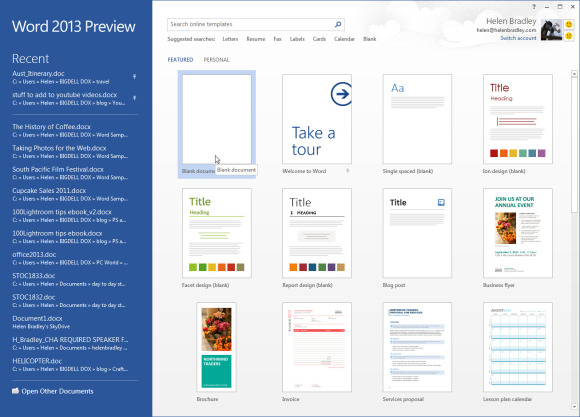Screen dimensions: 580x417
Task: Choose the Blog post template
Action: pyautogui.click(x=417, y=233)
